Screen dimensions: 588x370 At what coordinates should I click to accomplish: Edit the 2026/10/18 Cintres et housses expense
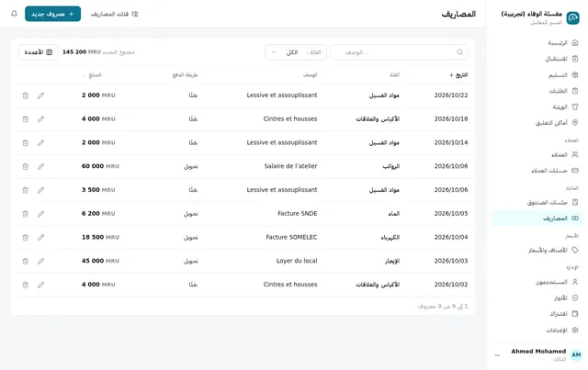[x=40, y=119]
